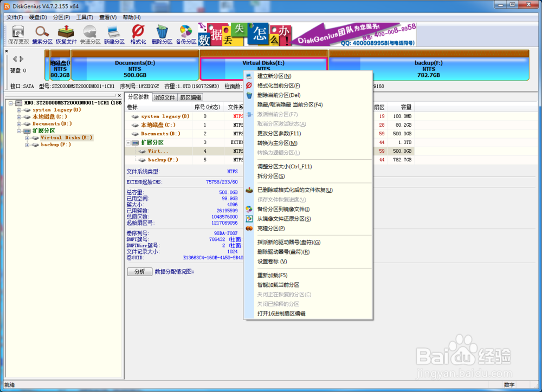The height and width of the screenshot is (392, 542).
Task: Select Virtual Disks(E:) in the left tree
Action: pos(66,138)
